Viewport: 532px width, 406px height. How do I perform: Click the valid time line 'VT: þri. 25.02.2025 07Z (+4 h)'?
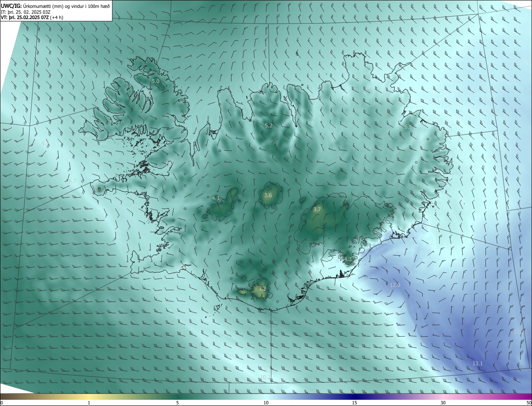32,17
